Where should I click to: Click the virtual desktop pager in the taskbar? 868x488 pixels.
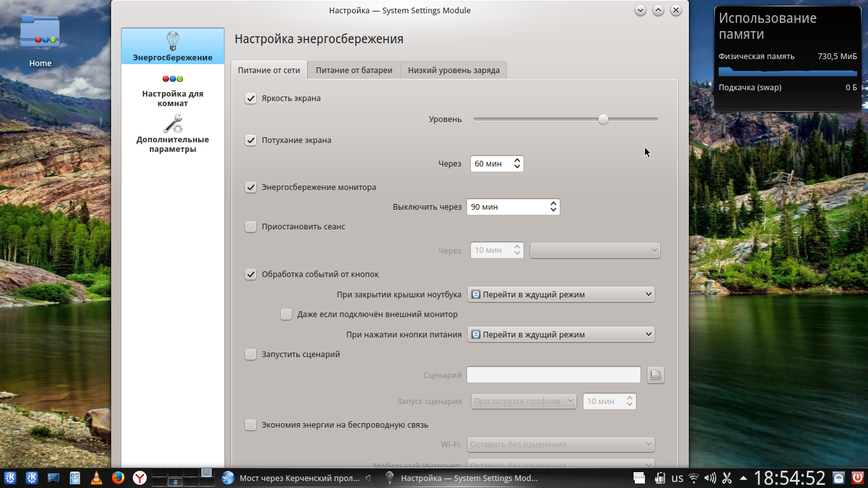pyautogui.click(x=183, y=478)
